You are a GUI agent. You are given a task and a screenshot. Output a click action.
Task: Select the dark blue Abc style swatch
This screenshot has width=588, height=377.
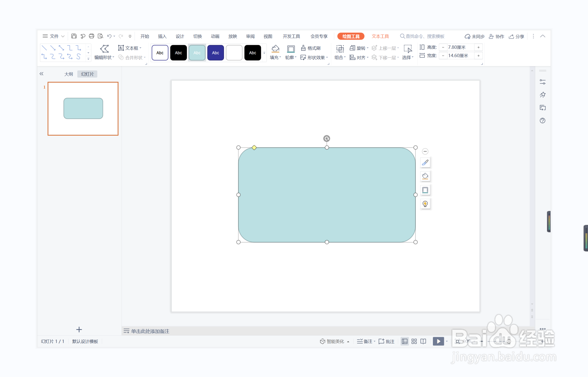(x=215, y=53)
